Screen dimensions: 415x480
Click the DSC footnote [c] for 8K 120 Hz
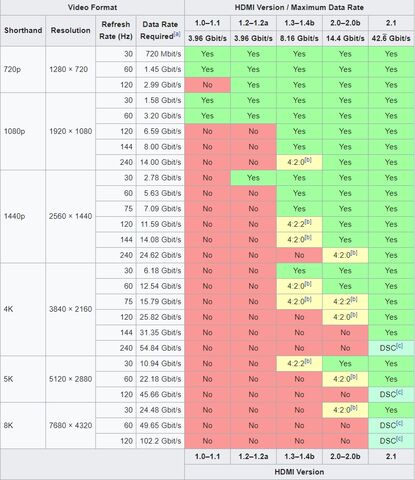399,439
